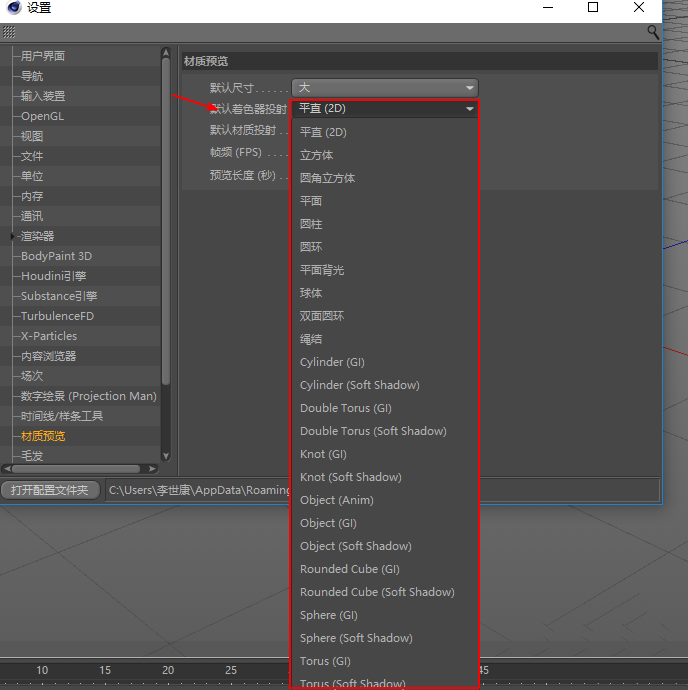Pick Sphere (Soft Shadow) from the list

point(356,638)
